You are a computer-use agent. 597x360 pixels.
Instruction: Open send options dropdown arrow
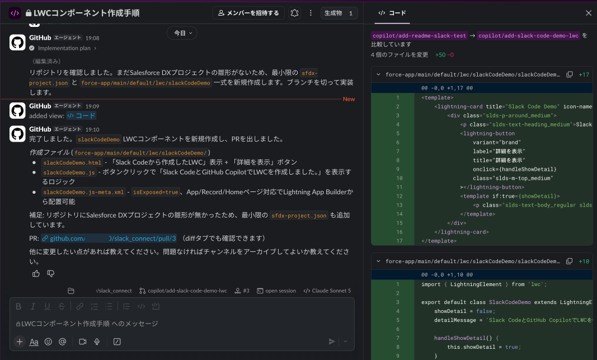point(345,341)
